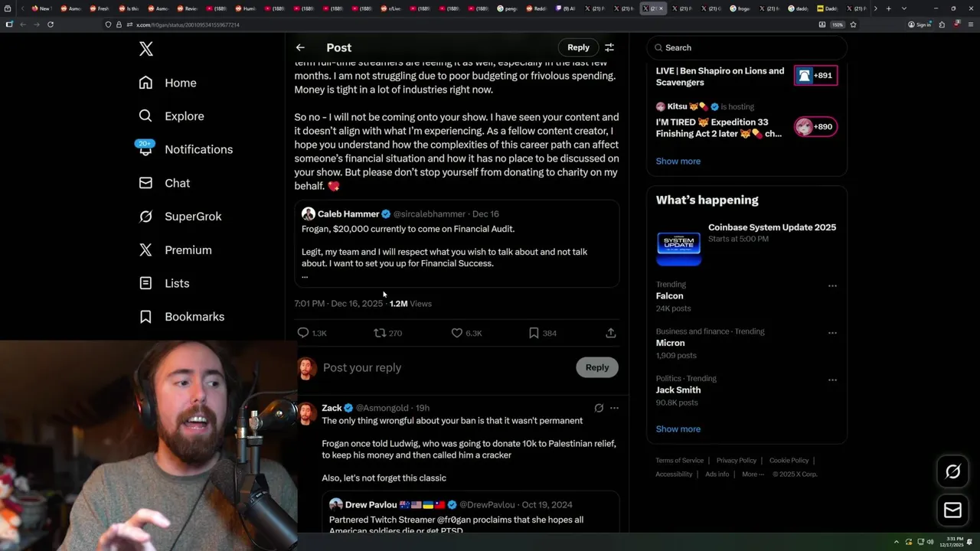This screenshot has height=551, width=980.
Task: Go to Home in the sidebar
Action: tap(180, 83)
